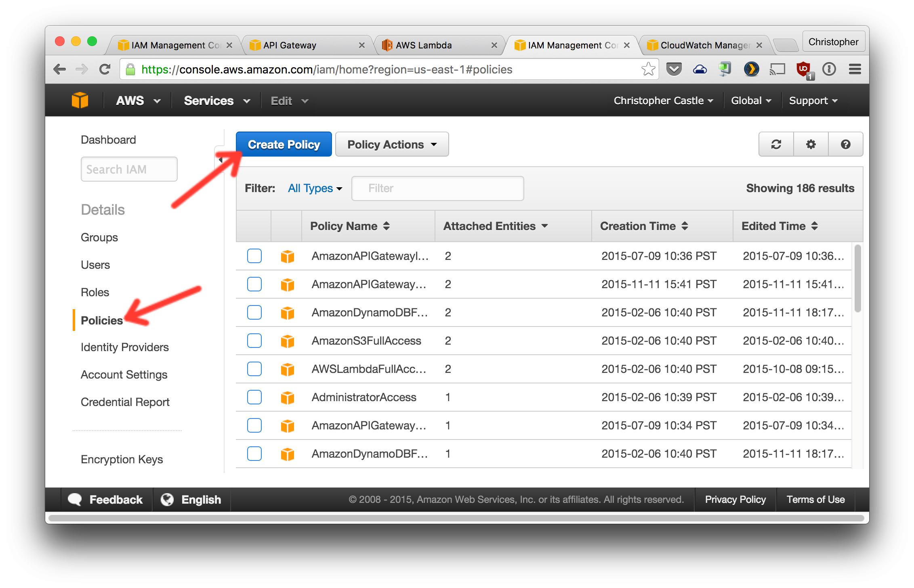Expand the All Types filter dropdown
914x588 pixels.
point(315,188)
